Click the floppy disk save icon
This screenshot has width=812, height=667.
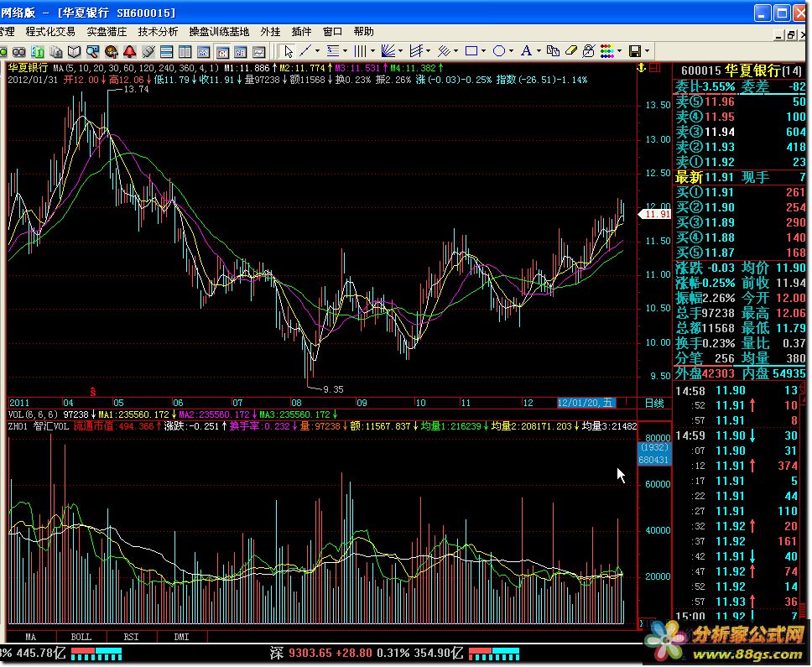point(635,50)
